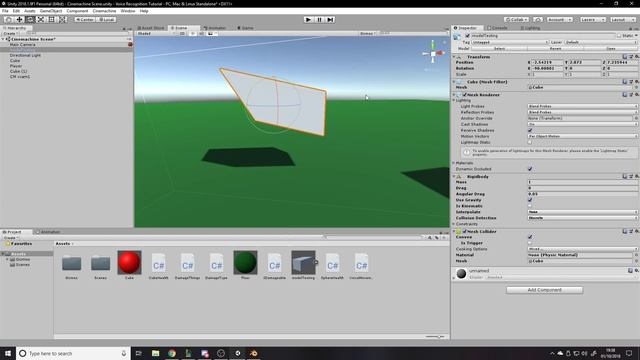Open the Layer dropdown in Inspector

point(601,42)
